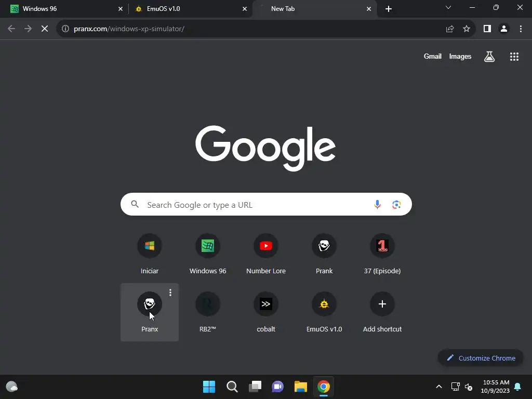Go forward in browser history
532x399 pixels.
click(28, 29)
